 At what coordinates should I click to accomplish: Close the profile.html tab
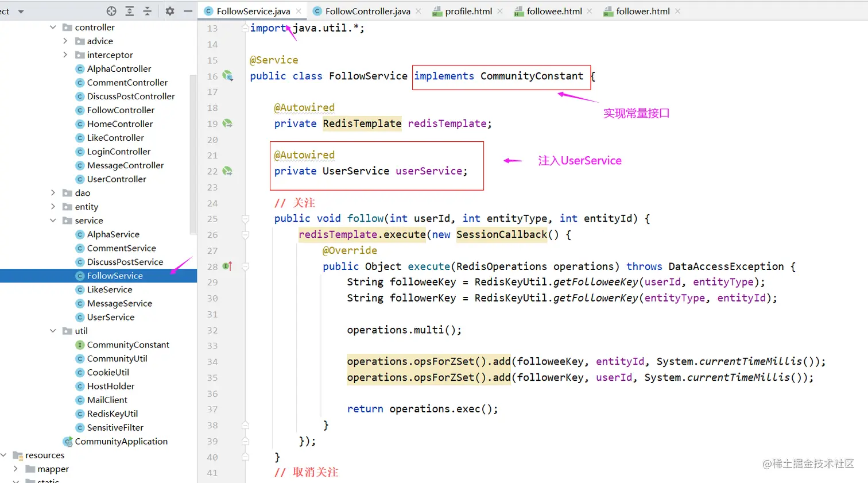[500, 11]
